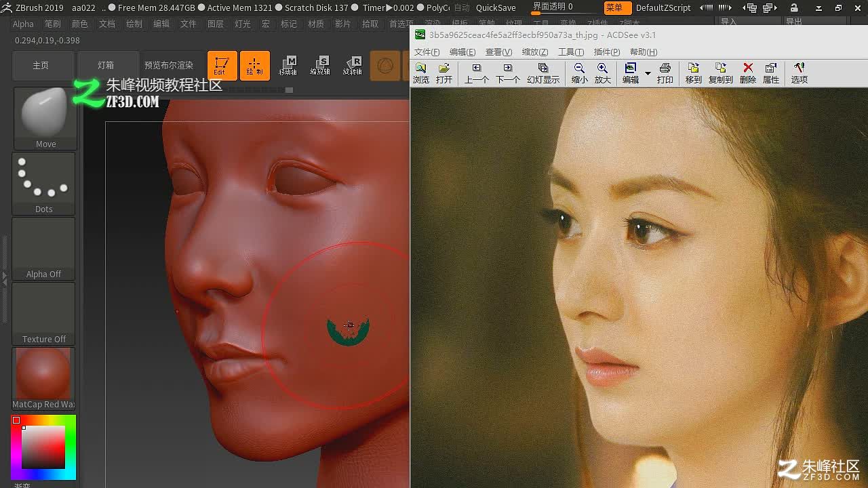Open the Alpha menu in ZBrush
The height and width of the screenshot is (488, 868).
click(23, 24)
